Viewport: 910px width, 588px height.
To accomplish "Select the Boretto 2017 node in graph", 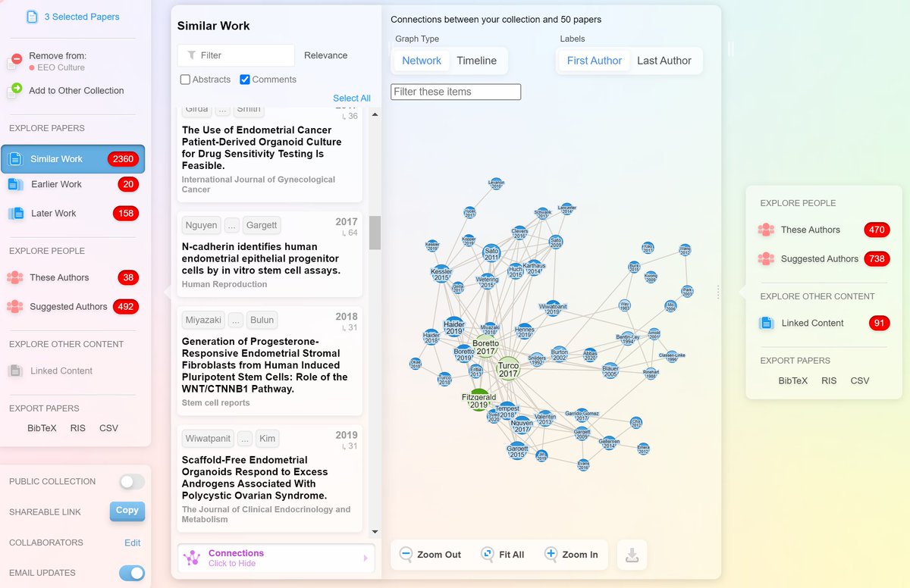I will 486,347.
